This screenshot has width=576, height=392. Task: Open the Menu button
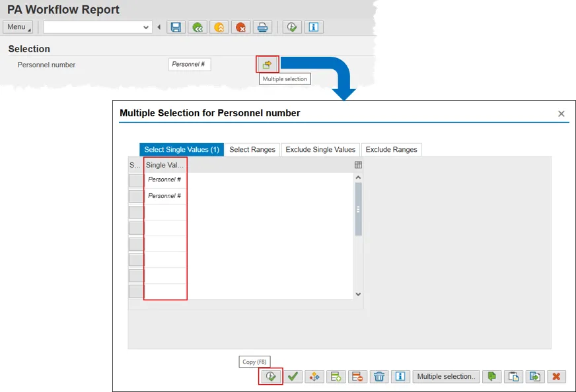[18, 27]
